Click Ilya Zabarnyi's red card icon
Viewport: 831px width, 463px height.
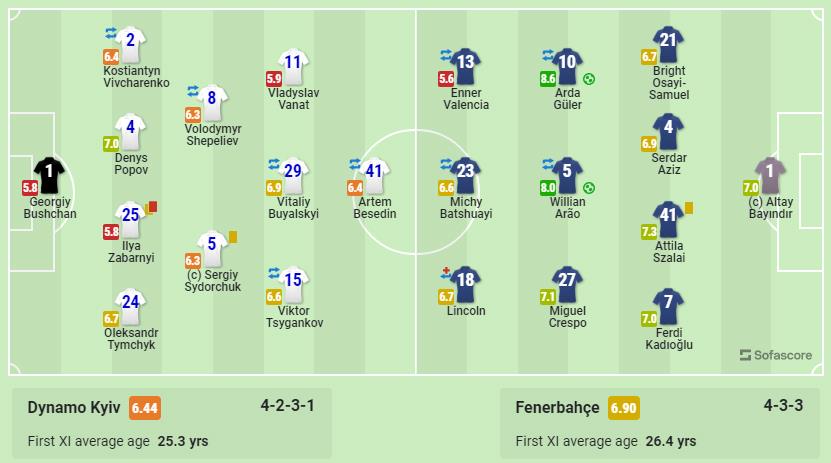tap(153, 207)
